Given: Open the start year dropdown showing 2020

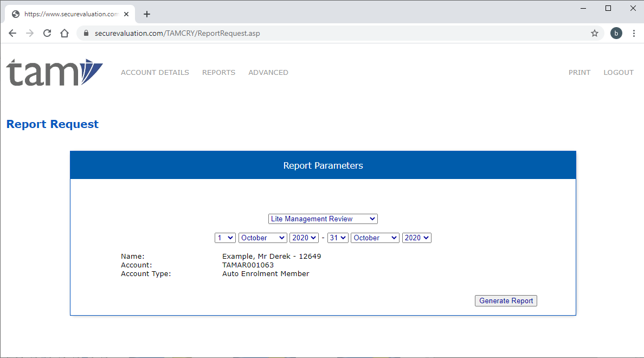Looking at the screenshot, I should (304, 238).
